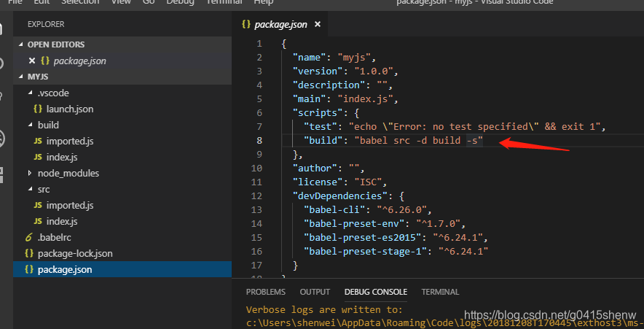Image resolution: width=644 pixels, height=329 pixels.
Task: Click the "name" key on line 2
Action: tap(309, 57)
